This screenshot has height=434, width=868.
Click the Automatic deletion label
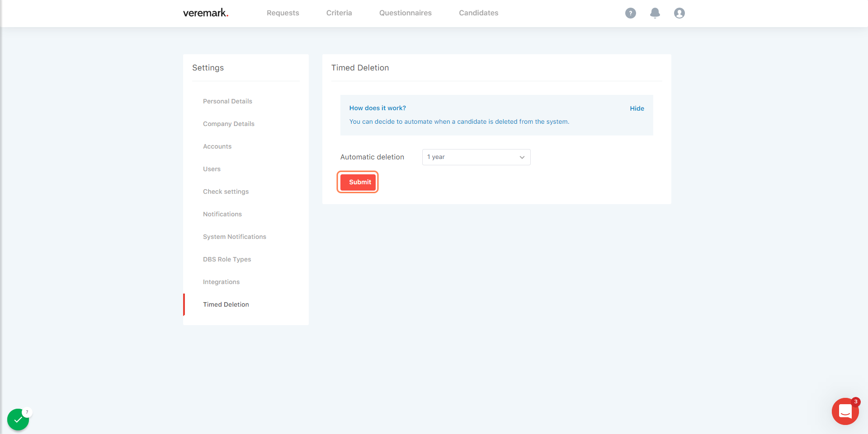click(x=372, y=157)
